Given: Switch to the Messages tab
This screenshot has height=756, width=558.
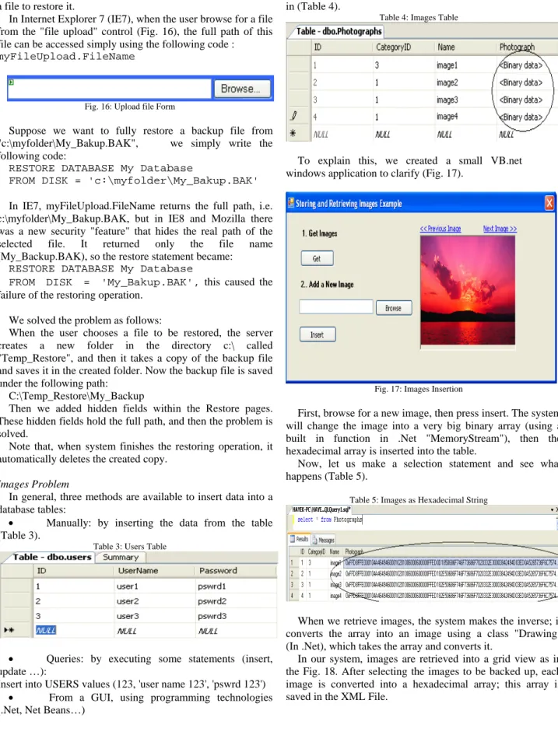Looking at the screenshot, I should tap(323, 540).
